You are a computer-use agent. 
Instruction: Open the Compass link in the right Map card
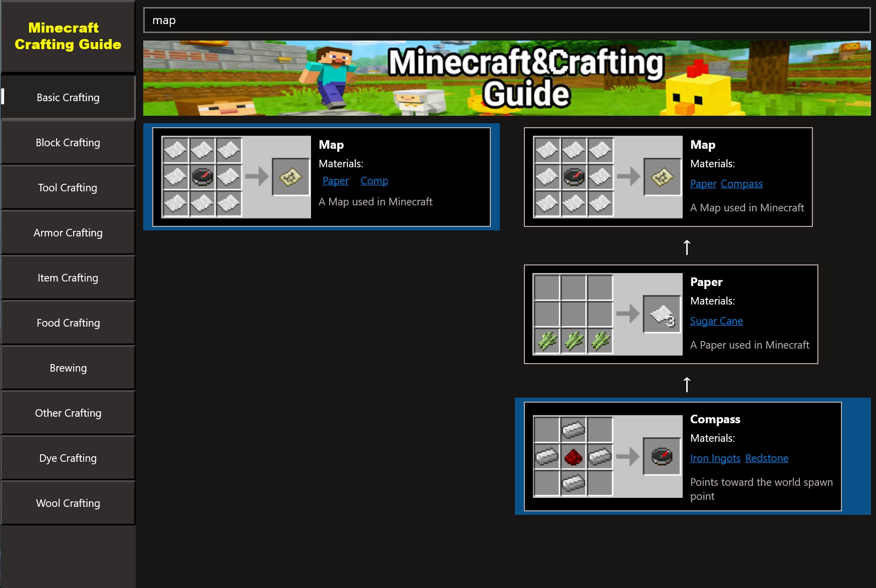pyautogui.click(x=742, y=184)
